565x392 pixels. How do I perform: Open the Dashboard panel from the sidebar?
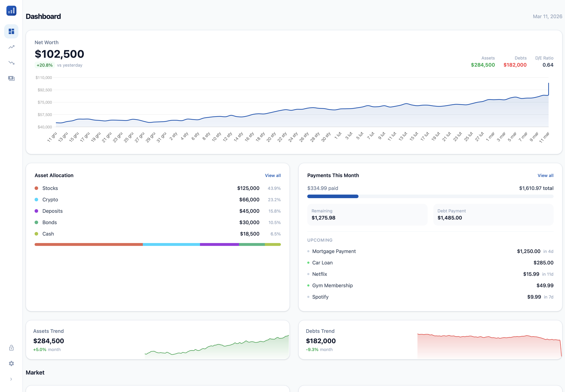point(11,31)
